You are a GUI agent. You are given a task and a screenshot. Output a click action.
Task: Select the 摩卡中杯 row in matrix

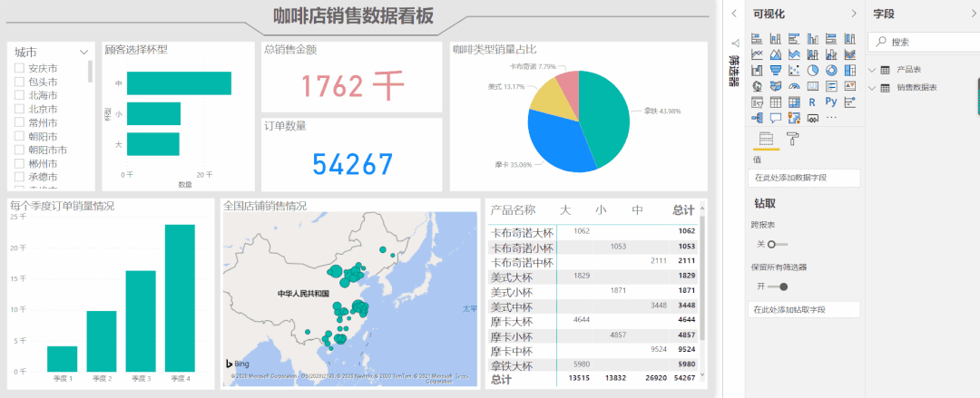point(593,351)
